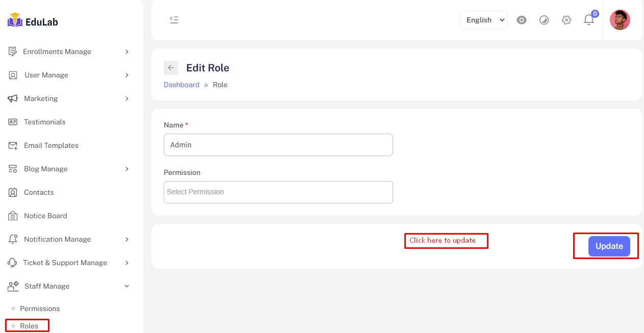Collapse the sidebar with the menu toggle icon
This screenshot has height=333, width=644.
pos(174,20)
